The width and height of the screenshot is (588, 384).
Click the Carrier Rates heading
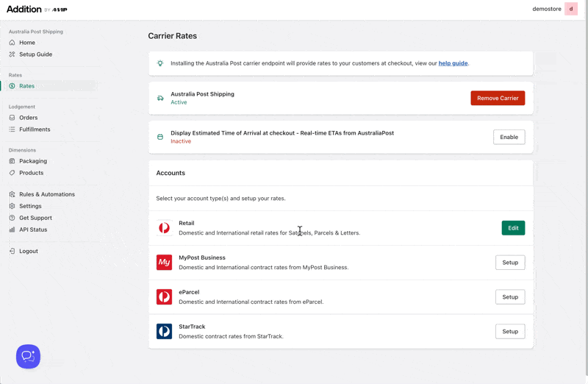coord(172,35)
